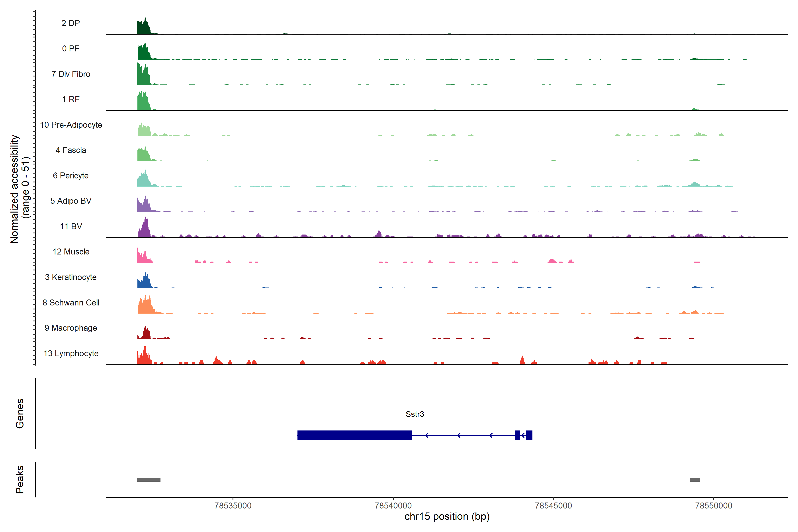Click the Genes panel label

pos(20,414)
